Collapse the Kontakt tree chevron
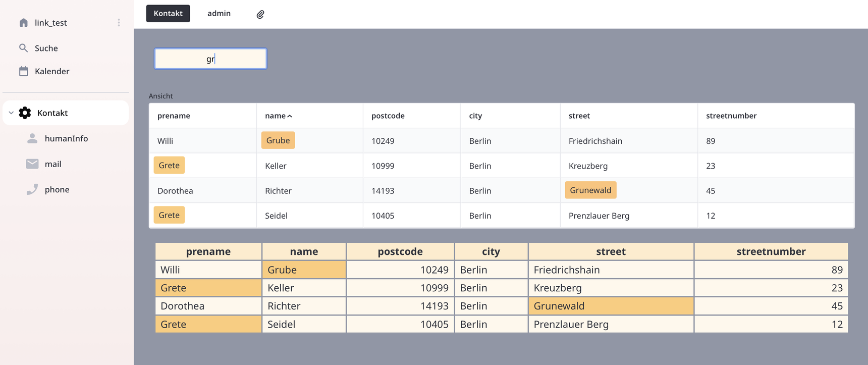 click(x=11, y=113)
